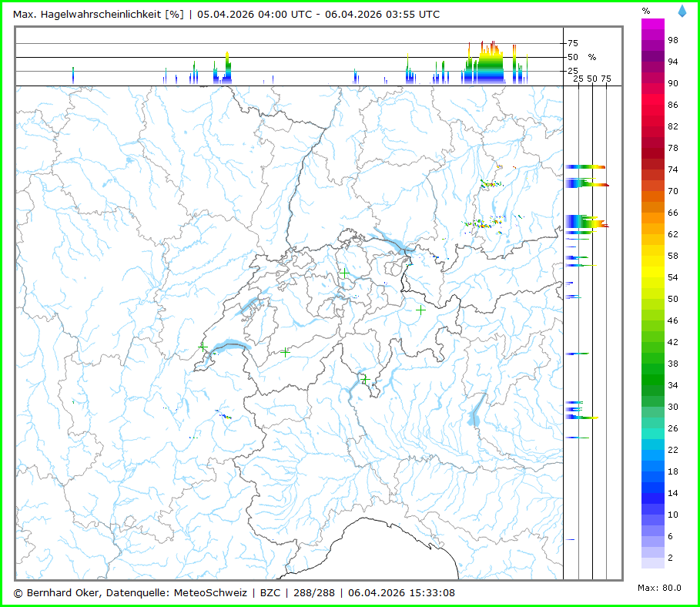Click the La Dôle radar cross by Lake Geneva
Image resolution: width=700 pixels, height=607 pixels.
pyautogui.click(x=203, y=347)
